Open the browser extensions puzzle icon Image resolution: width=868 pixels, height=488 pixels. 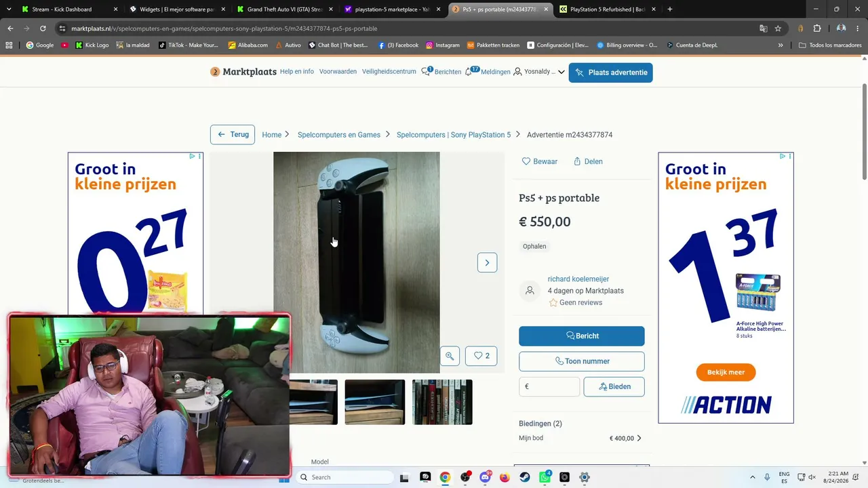tap(816, 28)
